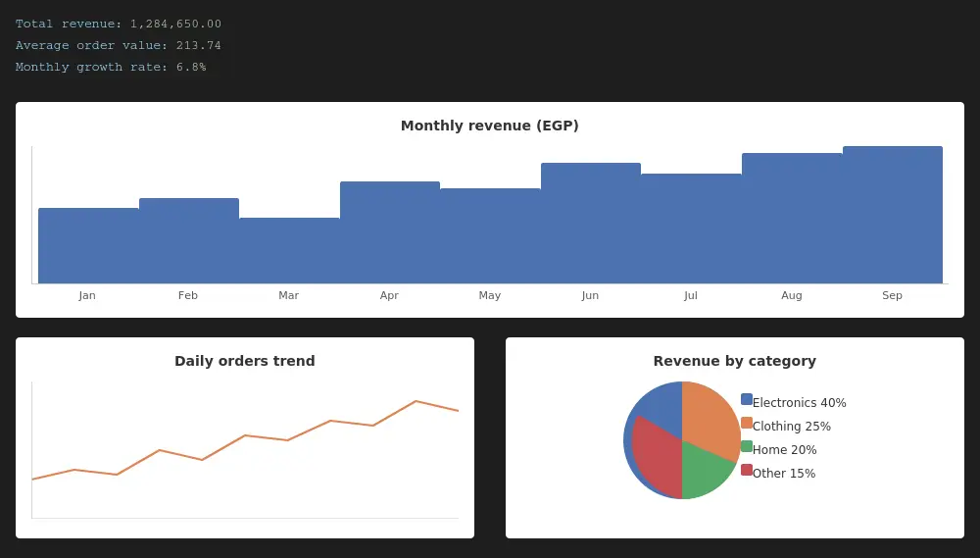Click the Jul axis label
The height and width of the screenshot is (558, 980).
point(691,295)
